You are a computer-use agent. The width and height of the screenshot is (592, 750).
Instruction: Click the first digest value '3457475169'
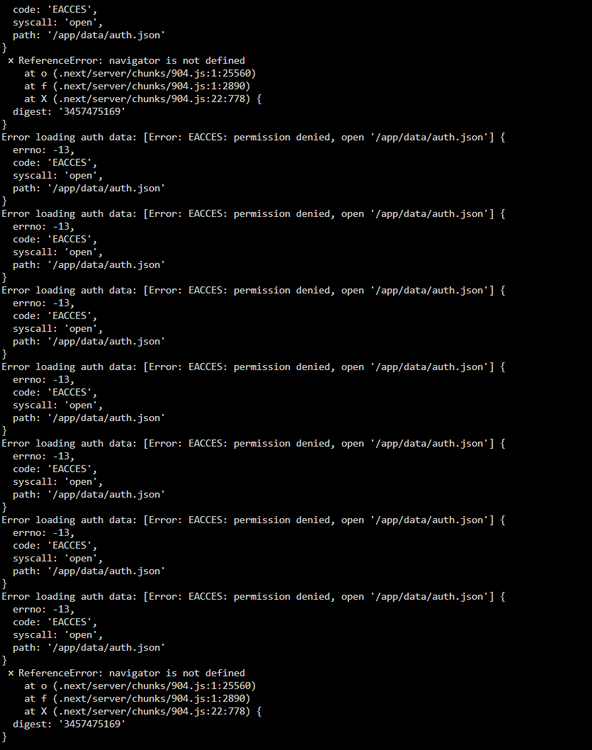click(x=92, y=111)
